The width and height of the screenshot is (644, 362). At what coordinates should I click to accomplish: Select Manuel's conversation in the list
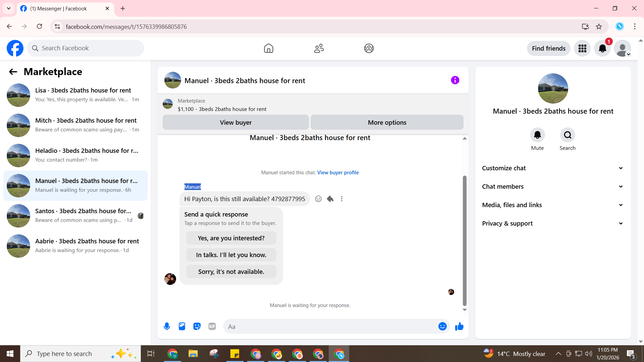pos(75,186)
